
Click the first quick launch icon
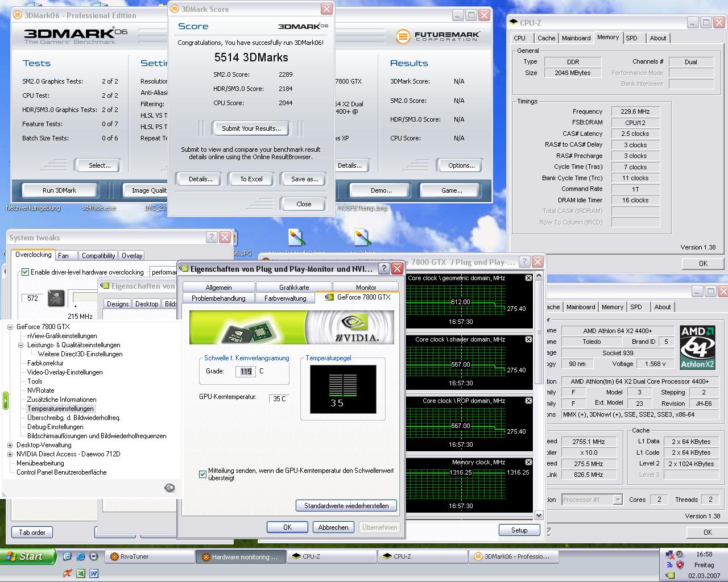pyautogui.click(x=67, y=556)
